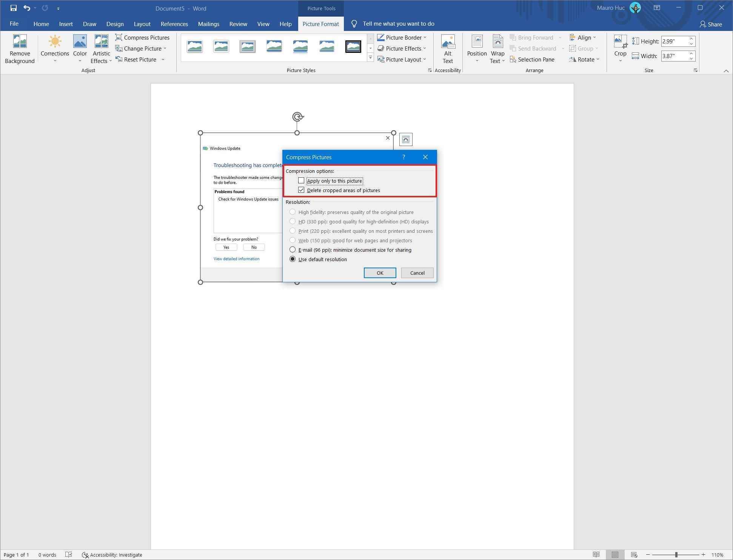Click Cancel to dismiss compress dialog
Screen dimensions: 733x560
(416, 272)
